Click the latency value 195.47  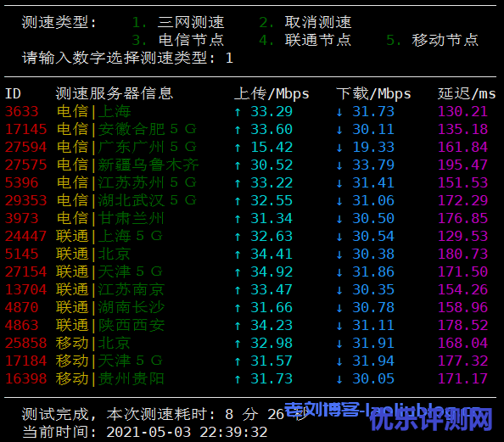[462, 165]
